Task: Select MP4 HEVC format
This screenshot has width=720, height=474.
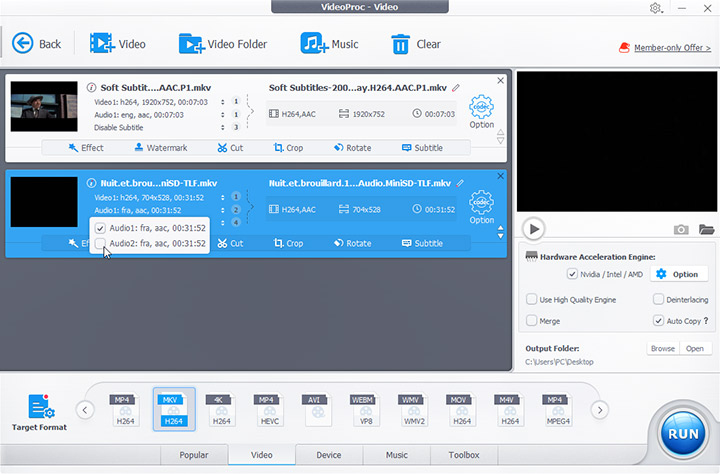Action: [270, 410]
